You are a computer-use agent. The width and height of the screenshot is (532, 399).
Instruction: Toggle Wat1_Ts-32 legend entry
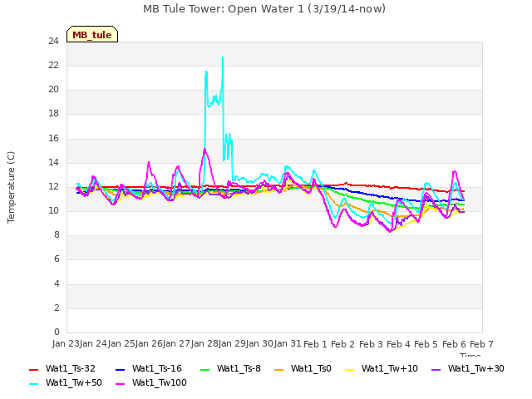(x=62, y=369)
